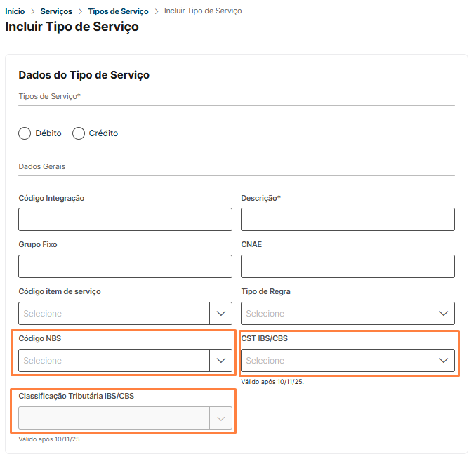This screenshot has height=459, width=476.
Task: Click the Serviços breadcrumb item
Action: tap(56, 11)
